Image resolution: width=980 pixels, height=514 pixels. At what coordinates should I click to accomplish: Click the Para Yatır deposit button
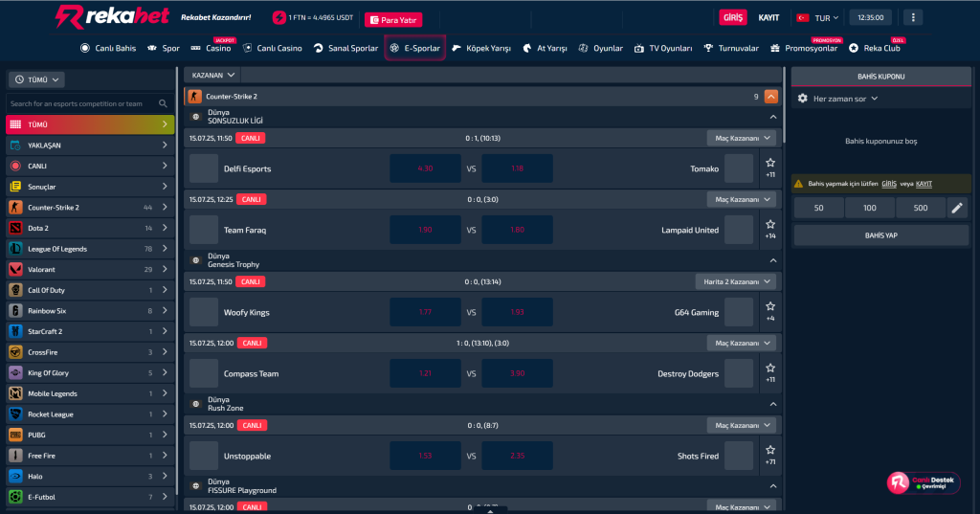[393, 20]
